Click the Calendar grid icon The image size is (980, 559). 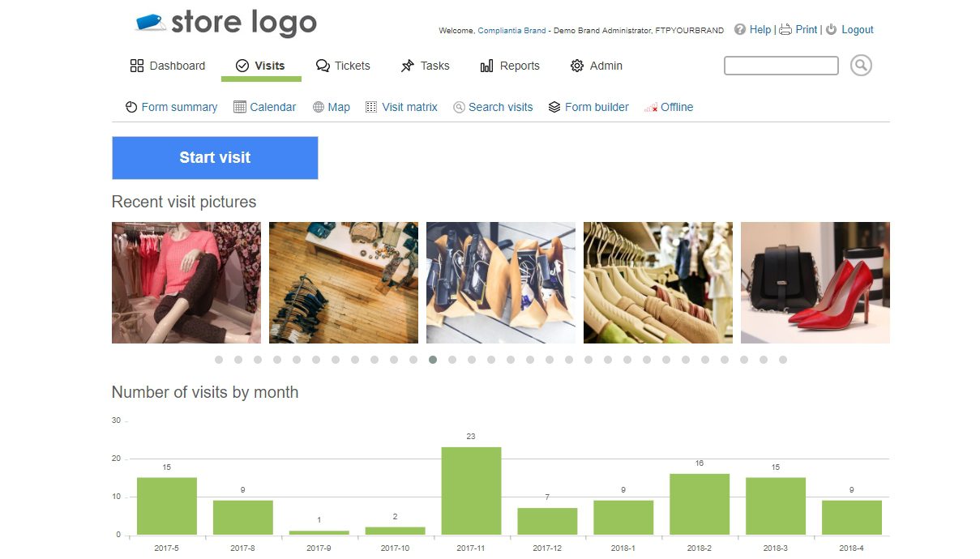pyautogui.click(x=240, y=107)
